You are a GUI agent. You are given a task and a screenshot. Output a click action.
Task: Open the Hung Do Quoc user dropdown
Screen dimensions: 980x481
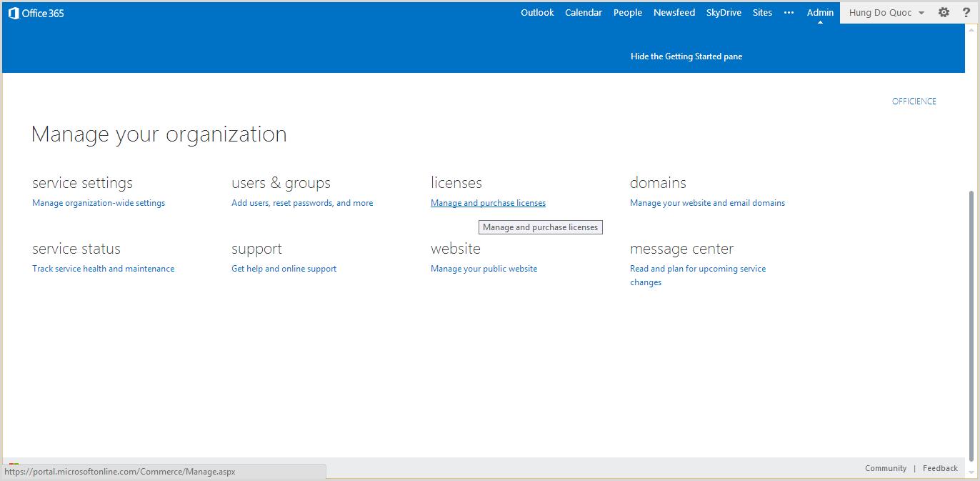tap(886, 13)
